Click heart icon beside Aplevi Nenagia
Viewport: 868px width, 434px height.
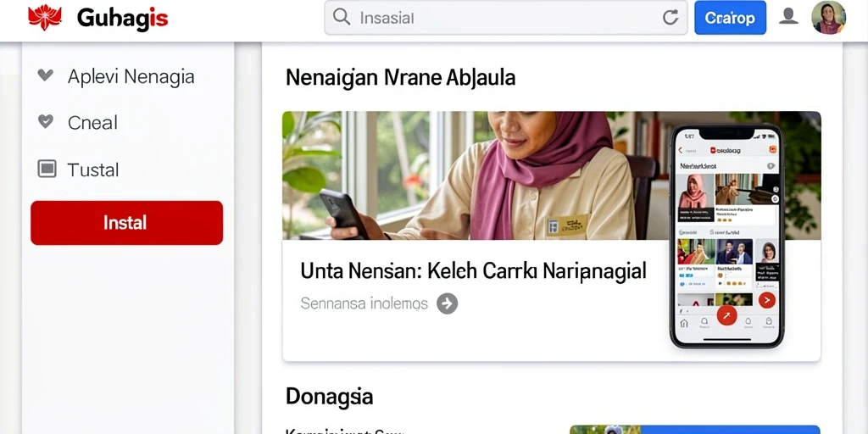[x=46, y=75]
